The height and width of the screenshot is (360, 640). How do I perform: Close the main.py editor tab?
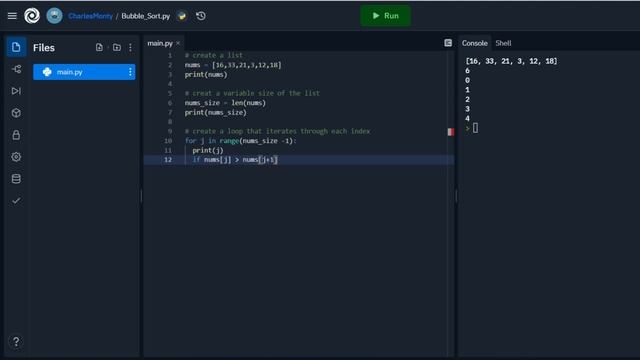178,43
